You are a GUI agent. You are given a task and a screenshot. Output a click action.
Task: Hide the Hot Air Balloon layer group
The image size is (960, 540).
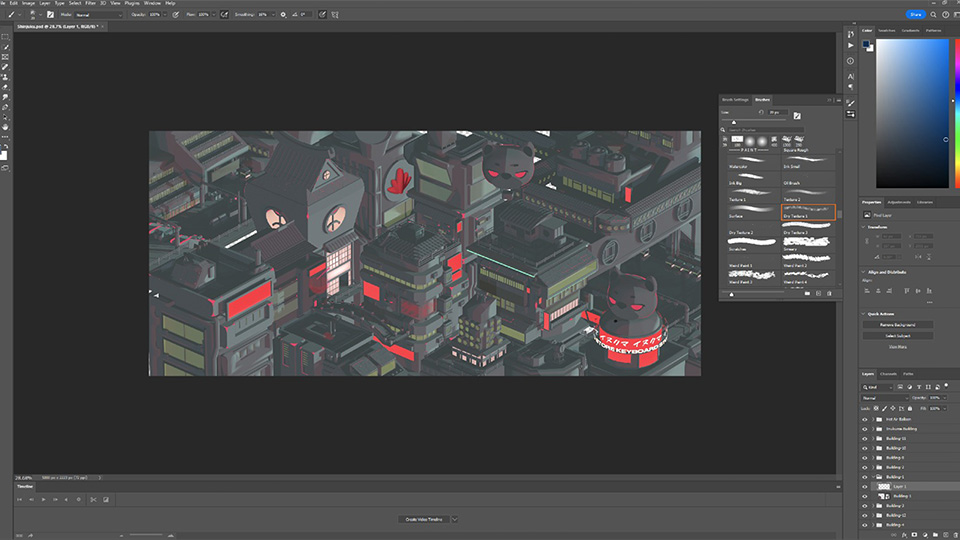[x=865, y=418]
